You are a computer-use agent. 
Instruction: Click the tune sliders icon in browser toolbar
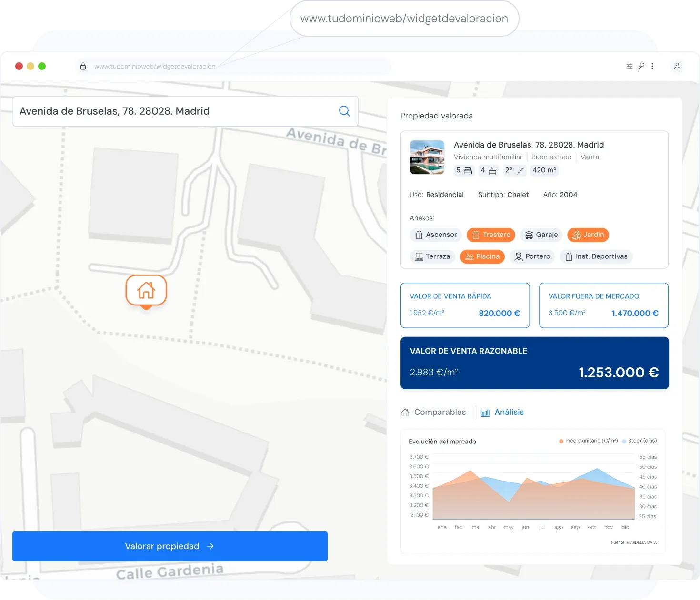tap(629, 66)
